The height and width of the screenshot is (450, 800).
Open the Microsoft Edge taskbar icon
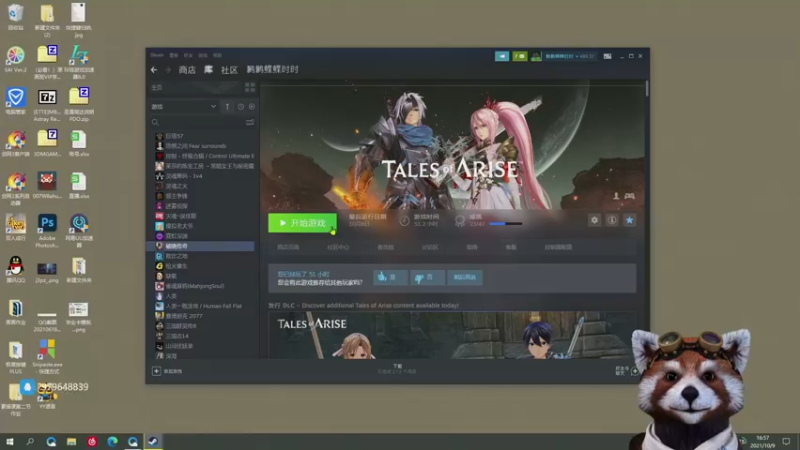click(112, 441)
